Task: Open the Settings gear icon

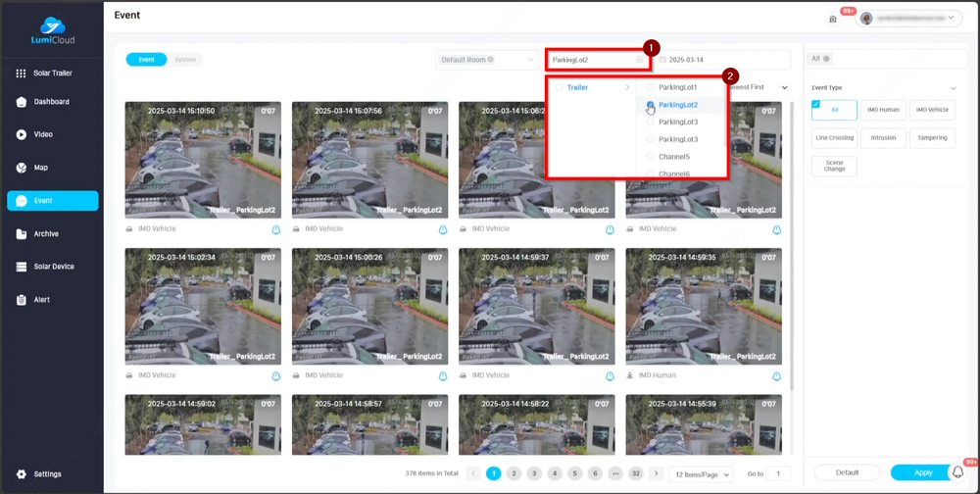Action: point(22,474)
